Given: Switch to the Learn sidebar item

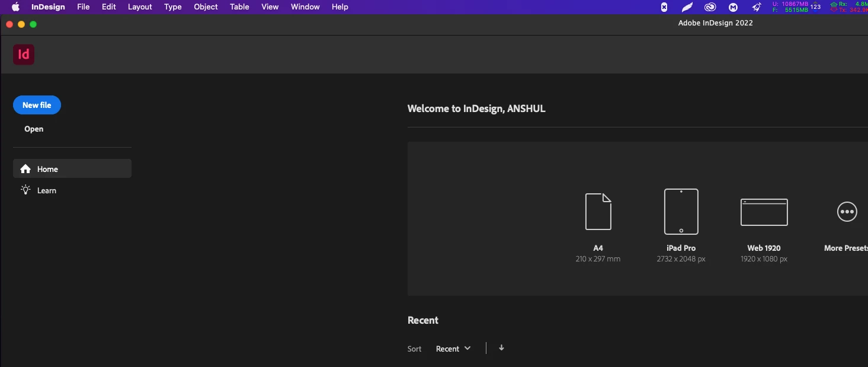Looking at the screenshot, I should [72, 190].
